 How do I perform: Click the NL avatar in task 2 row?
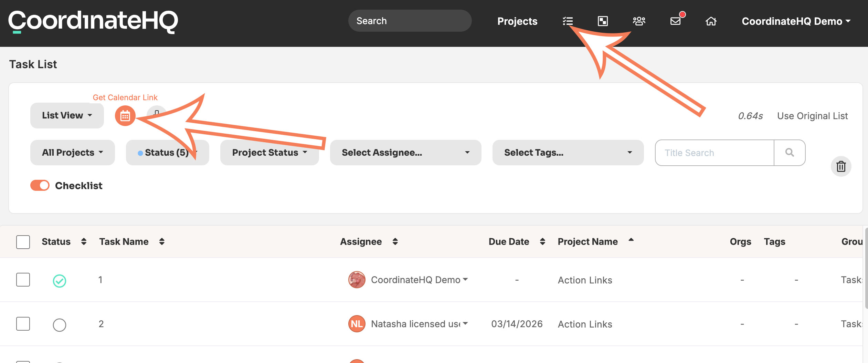[357, 324]
